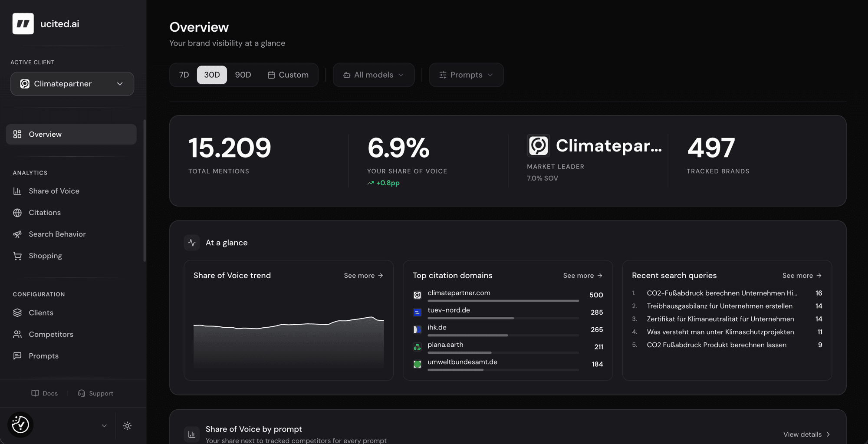Click the calendar icon beside Custom

tap(271, 75)
